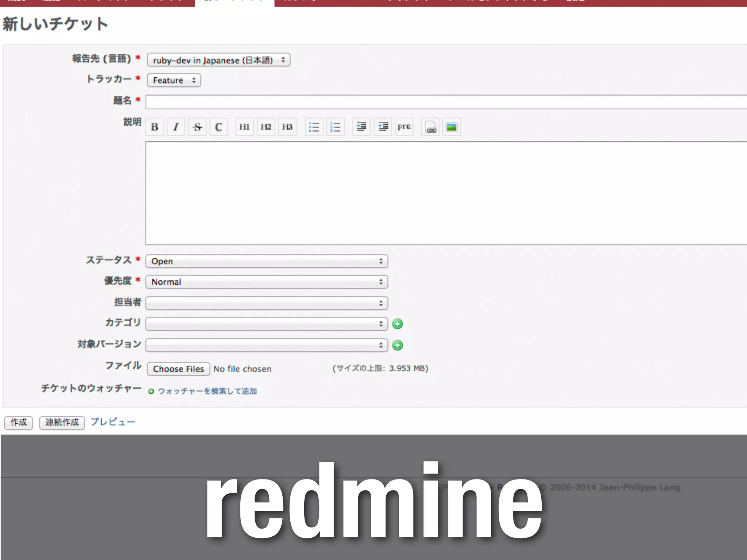The image size is (747, 560).
Task: Apply italic formatting button
Action: click(x=176, y=127)
